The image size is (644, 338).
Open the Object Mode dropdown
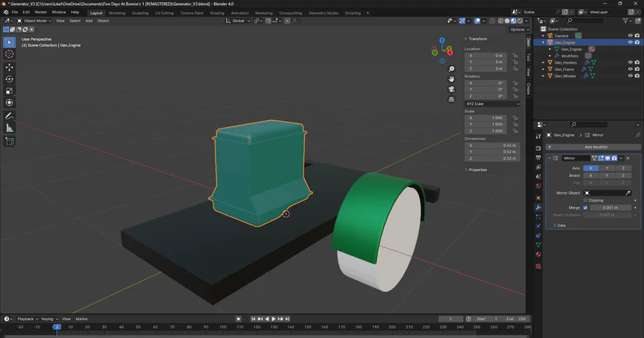[34, 21]
